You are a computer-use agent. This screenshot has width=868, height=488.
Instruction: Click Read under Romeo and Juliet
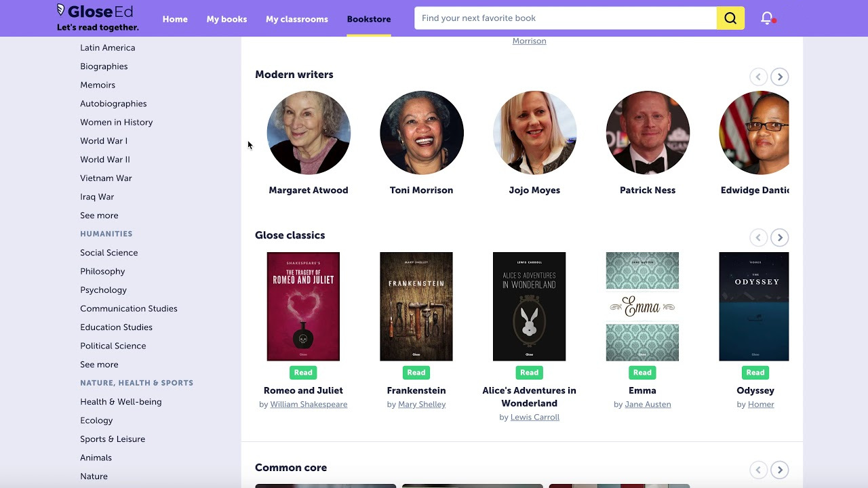(x=303, y=372)
